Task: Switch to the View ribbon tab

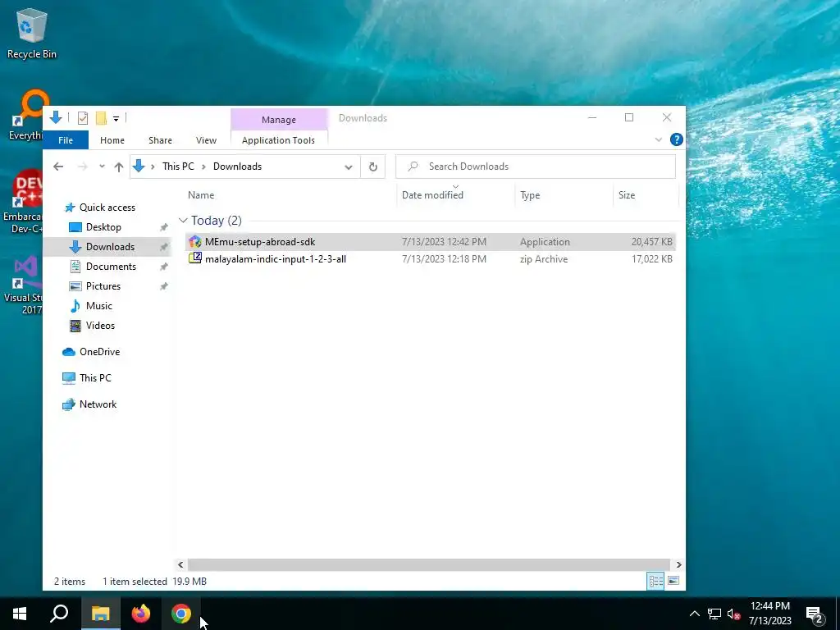Action: [206, 140]
